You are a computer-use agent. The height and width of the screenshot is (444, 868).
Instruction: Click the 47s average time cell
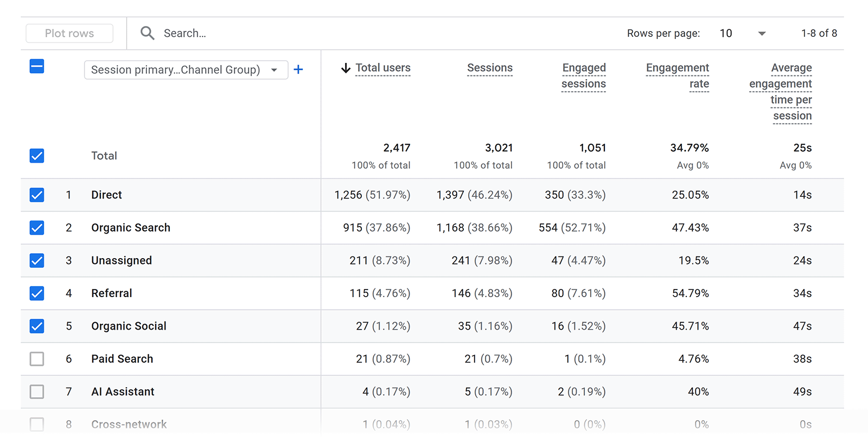tap(802, 326)
